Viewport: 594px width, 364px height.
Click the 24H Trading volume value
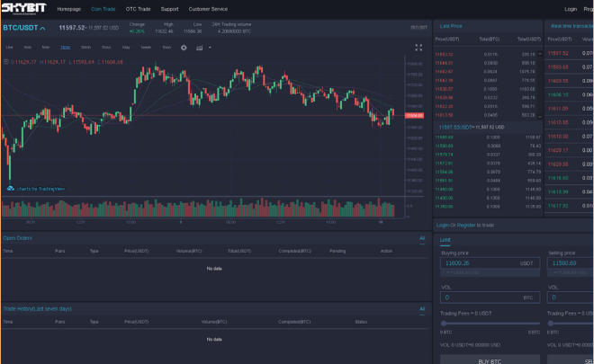click(234, 31)
